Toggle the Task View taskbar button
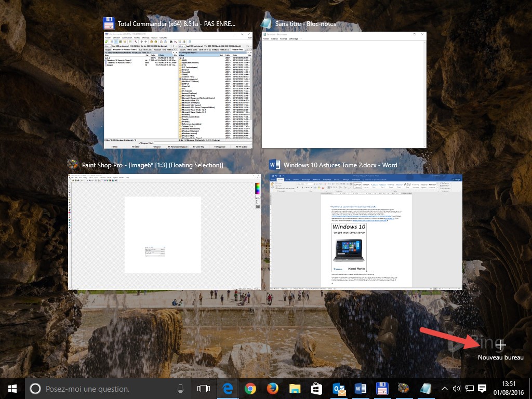This screenshot has width=532, height=399. coord(204,388)
